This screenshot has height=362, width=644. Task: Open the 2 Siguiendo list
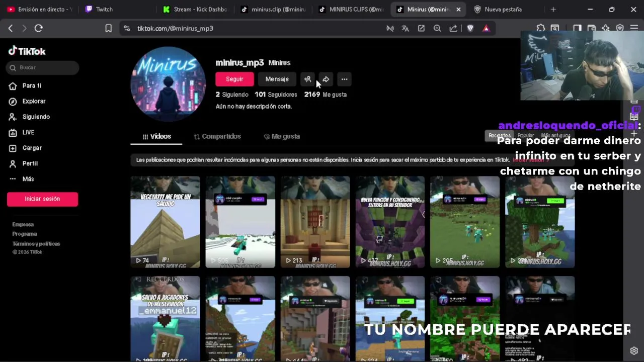(x=232, y=95)
